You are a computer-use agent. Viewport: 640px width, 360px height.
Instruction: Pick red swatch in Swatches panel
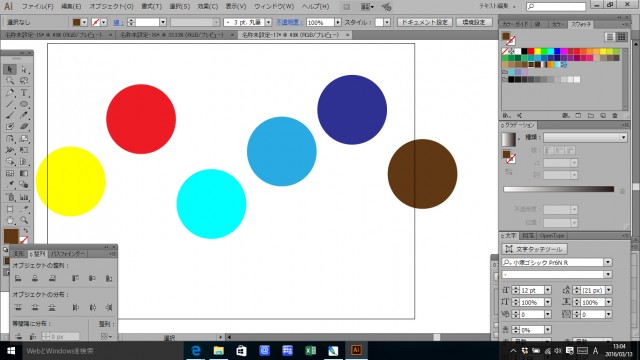pos(531,51)
